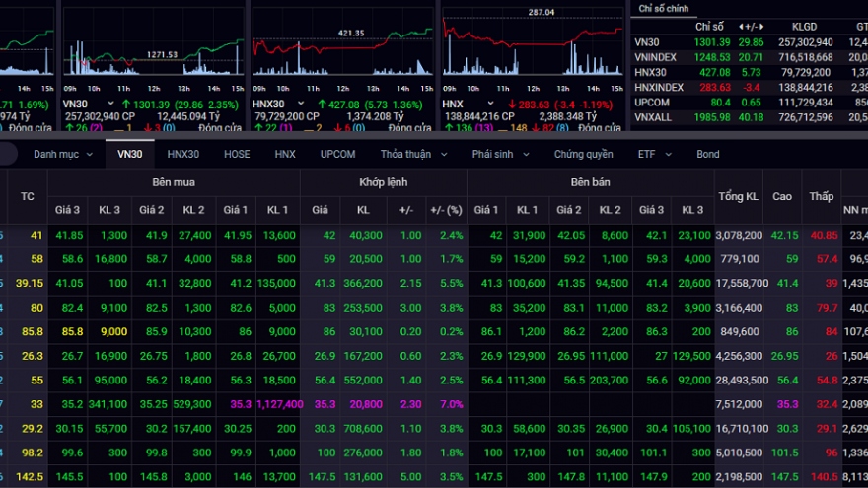
Task: Click the Cao column header
Action: click(782, 196)
